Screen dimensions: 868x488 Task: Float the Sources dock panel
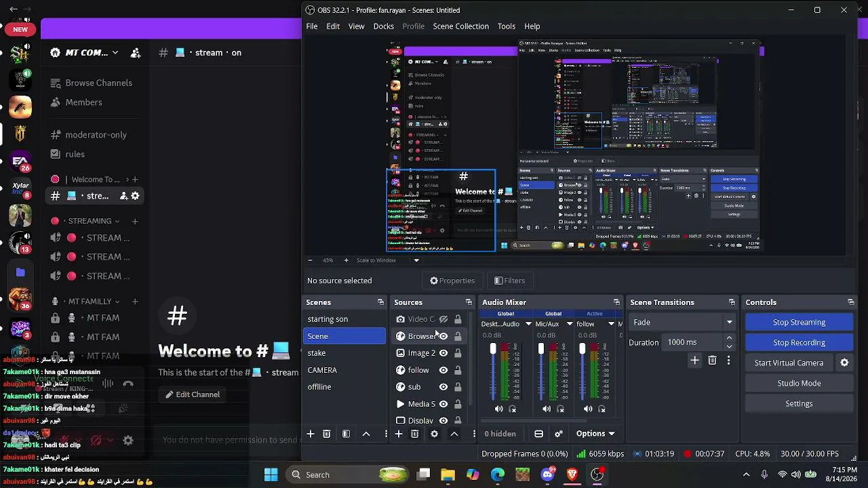point(469,302)
